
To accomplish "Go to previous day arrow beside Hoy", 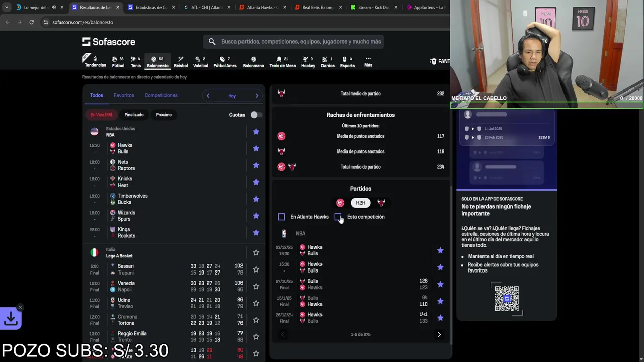I will pos(208,96).
